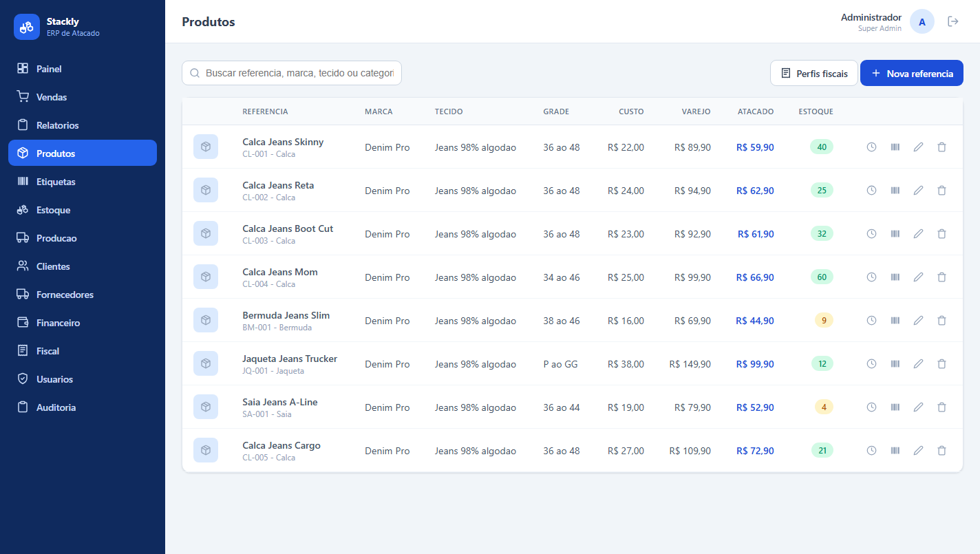Delete Calca Jeans Skinny using trash icon
The height and width of the screenshot is (554, 980).
[x=941, y=147]
